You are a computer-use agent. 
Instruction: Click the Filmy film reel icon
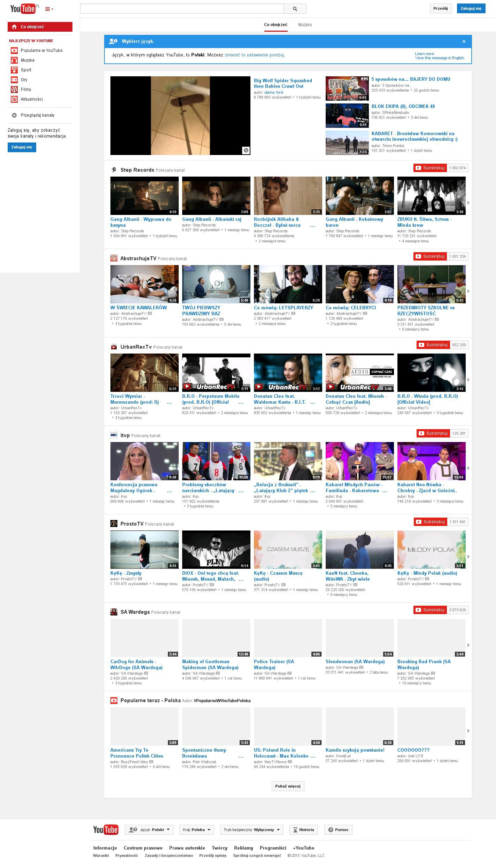[x=14, y=90]
